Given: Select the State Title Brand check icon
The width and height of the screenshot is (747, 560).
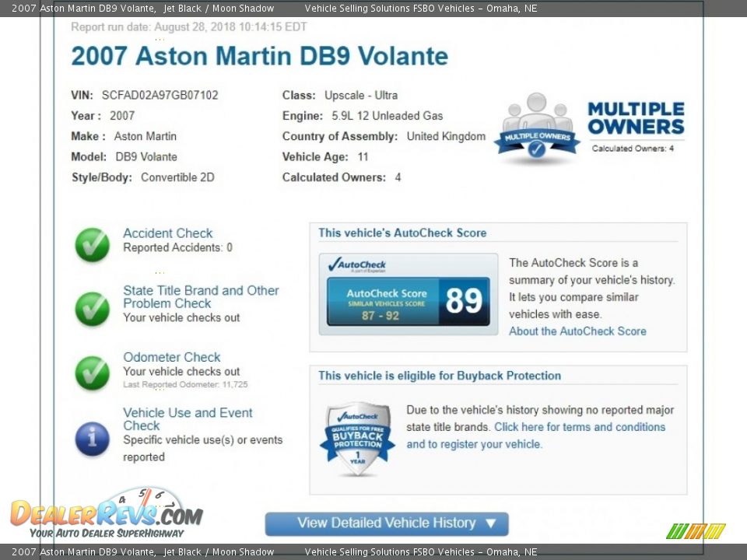Looking at the screenshot, I should pyautogui.click(x=92, y=309).
